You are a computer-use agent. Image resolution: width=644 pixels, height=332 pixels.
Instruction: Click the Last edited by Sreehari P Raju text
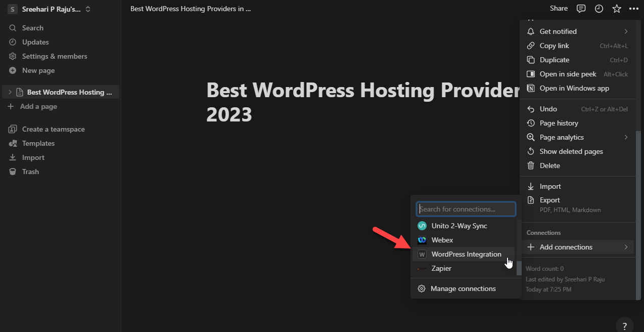tap(565, 279)
